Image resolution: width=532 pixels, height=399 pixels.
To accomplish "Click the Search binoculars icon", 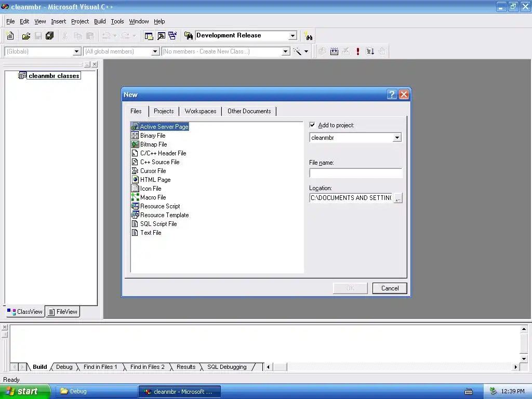I will click(308, 36).
